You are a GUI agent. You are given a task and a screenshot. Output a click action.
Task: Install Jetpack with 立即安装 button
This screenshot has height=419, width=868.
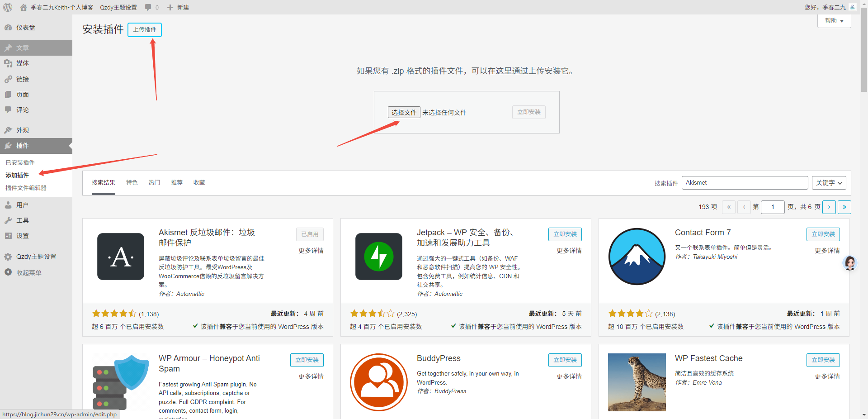click(x=565, y=234)
